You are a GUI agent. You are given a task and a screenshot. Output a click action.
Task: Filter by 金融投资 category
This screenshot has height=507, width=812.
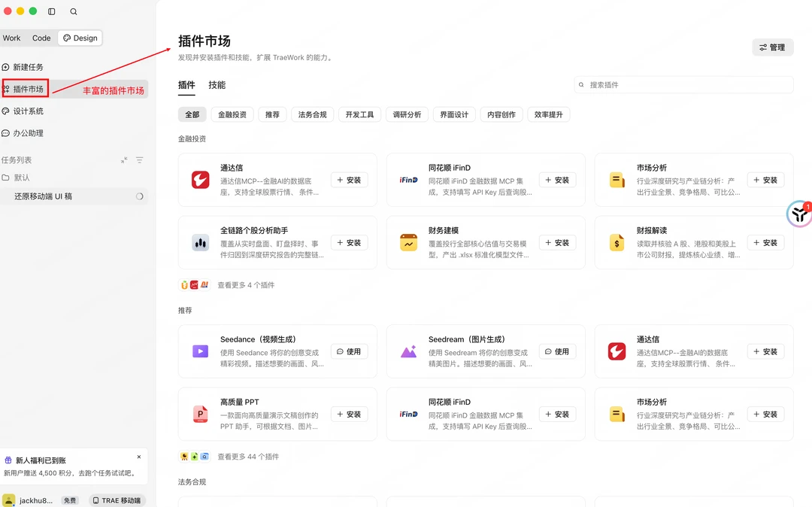[x=232, y=114]
